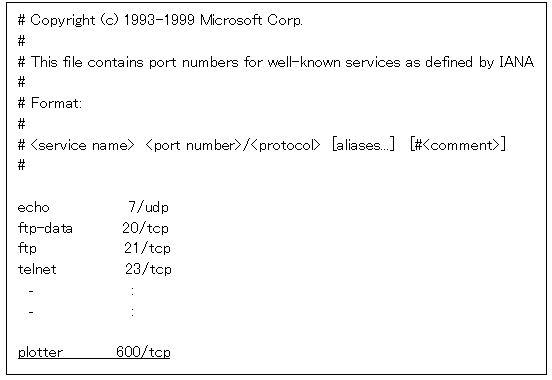Click the word 'well-known' in the description
The width and height of the screenshot is (552, 380).
point(304,62)
